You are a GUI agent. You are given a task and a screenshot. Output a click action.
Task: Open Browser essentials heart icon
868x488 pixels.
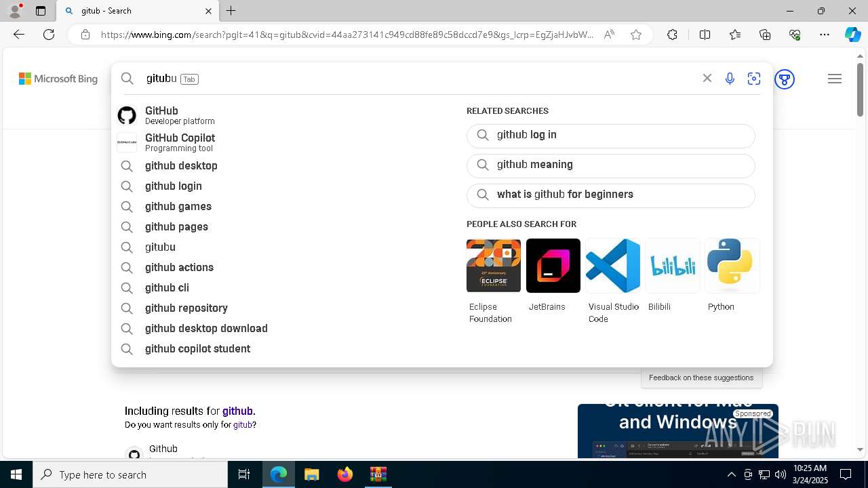point(795,35)
